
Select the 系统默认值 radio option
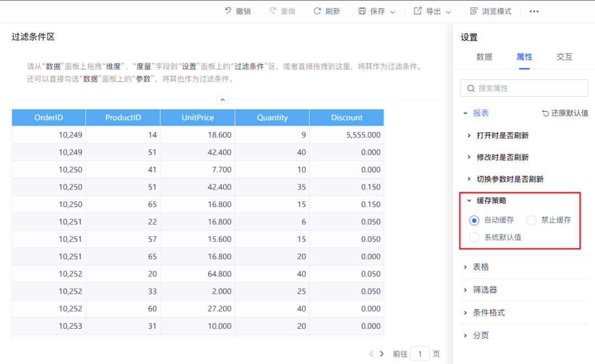click(x=474, y=237)
